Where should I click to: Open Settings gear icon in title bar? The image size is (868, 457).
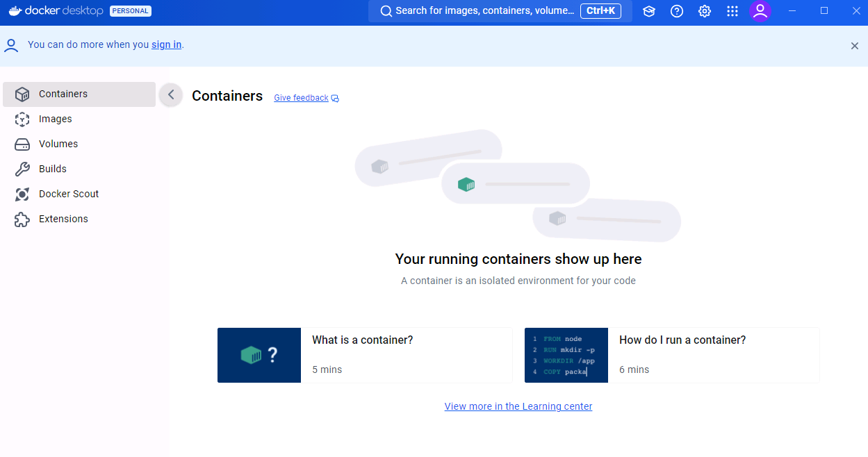pyautogui.click(x=705, y=11)
